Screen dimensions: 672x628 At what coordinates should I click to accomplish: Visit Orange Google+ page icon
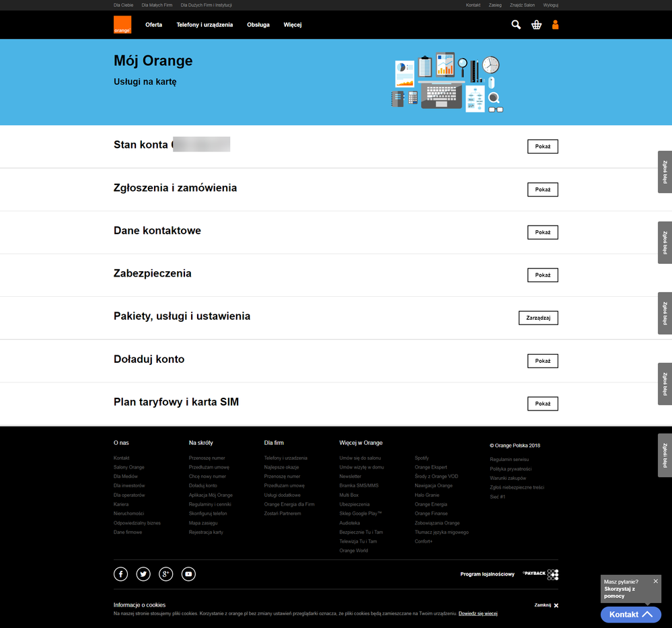pos(166,574)
